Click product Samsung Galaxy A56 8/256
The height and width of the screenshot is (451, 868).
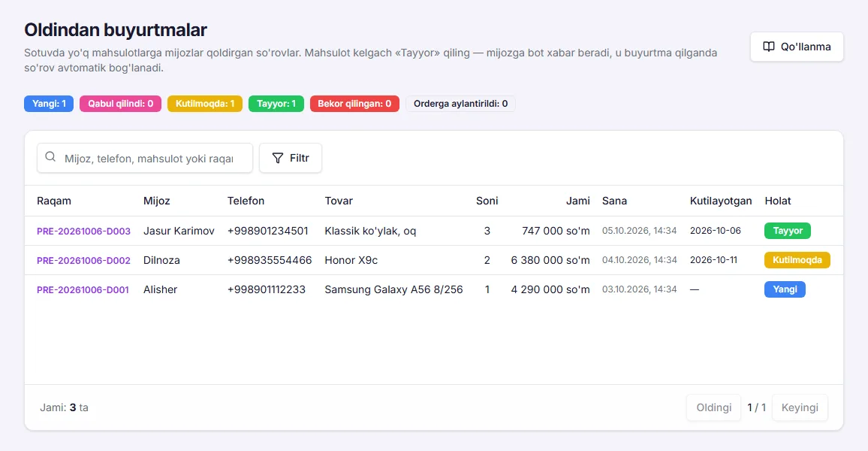[393, 289]
